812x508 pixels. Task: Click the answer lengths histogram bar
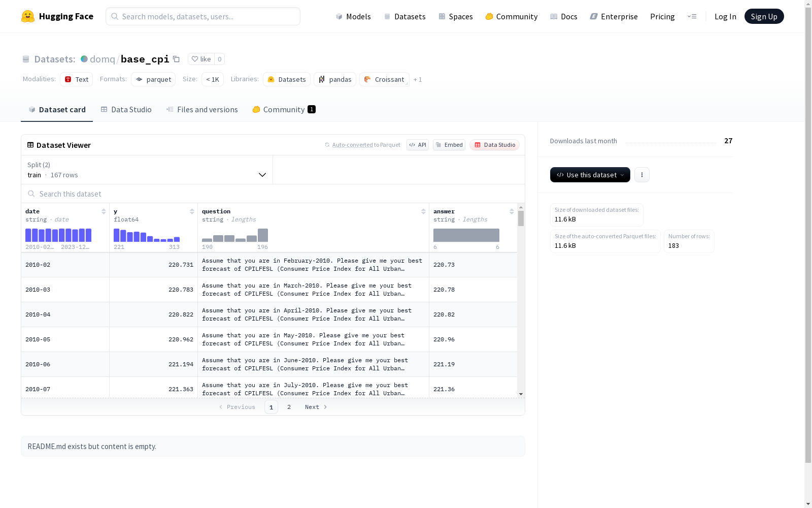click(x=466, y=235)
